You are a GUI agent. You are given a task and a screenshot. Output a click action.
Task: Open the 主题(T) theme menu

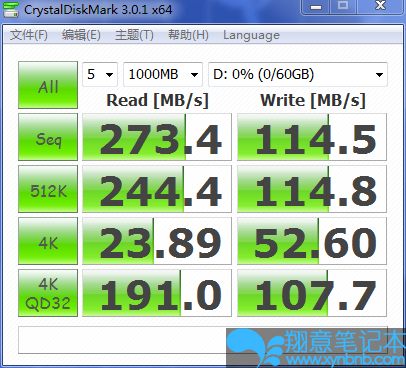(x=134, y=35)
